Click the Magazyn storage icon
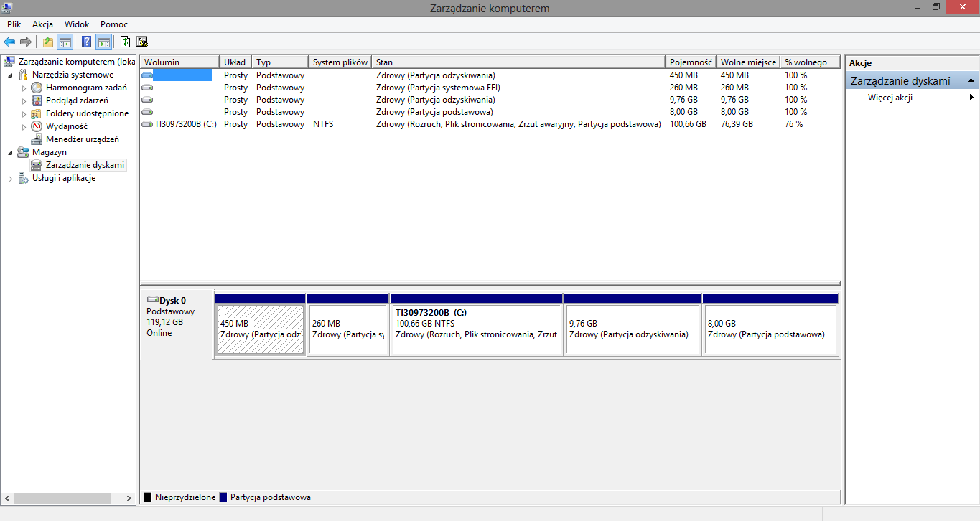980x521 pixels. pos(23,152)
